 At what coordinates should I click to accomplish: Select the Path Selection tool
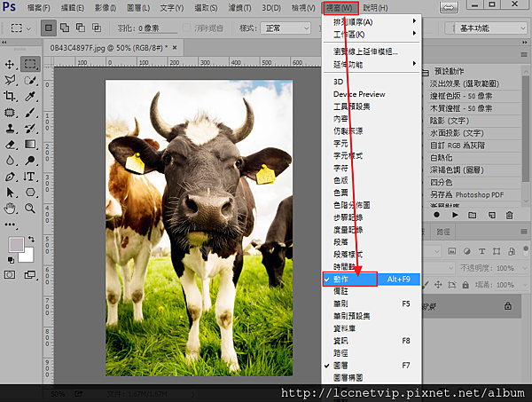click(10, 193)
